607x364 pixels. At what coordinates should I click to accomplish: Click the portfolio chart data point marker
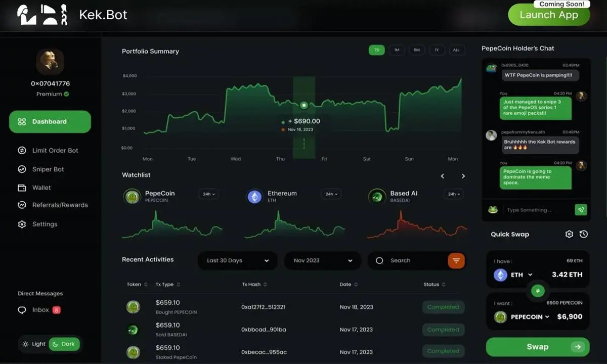tap(304, 105)
